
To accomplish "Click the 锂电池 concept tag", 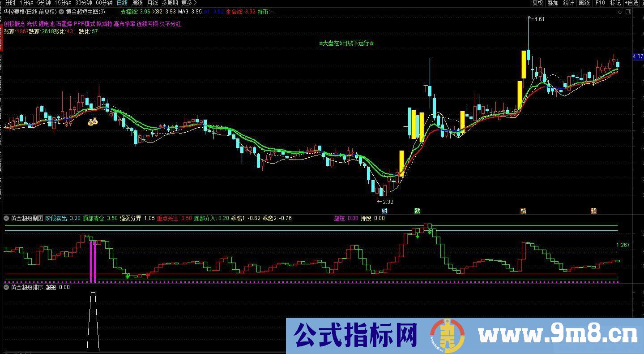I will 47,24.
